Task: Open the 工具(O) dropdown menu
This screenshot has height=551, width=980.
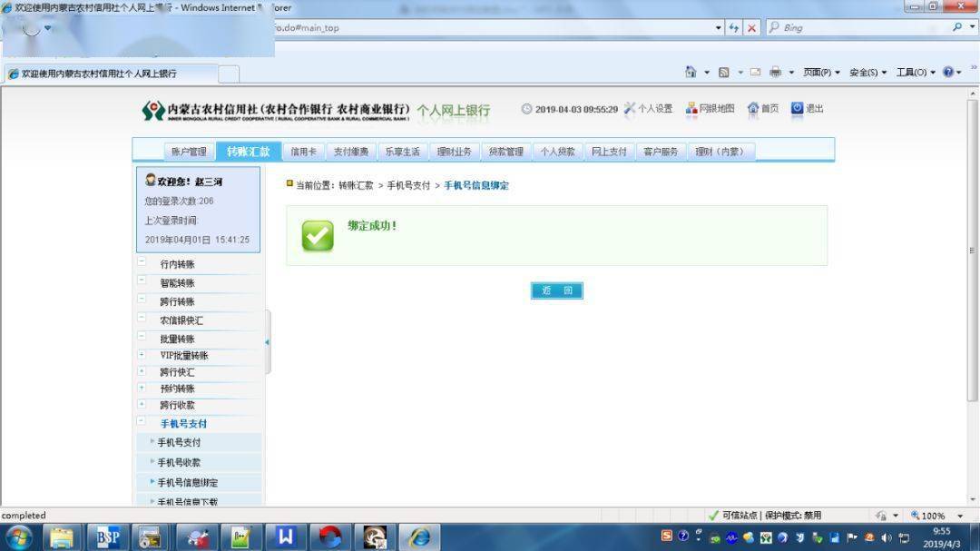Action: [916, 73]
